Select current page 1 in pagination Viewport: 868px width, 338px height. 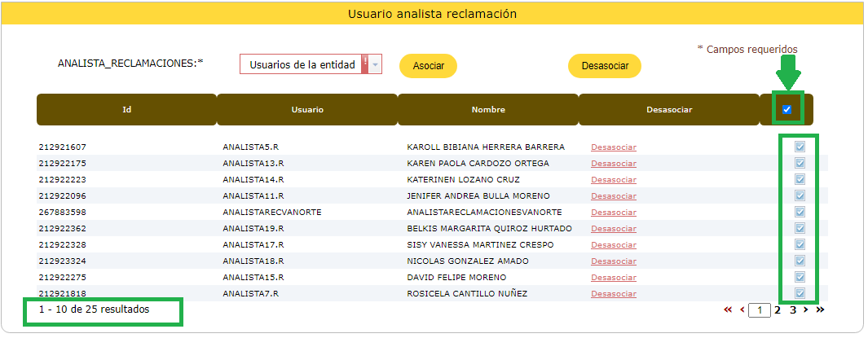point(760,310)
